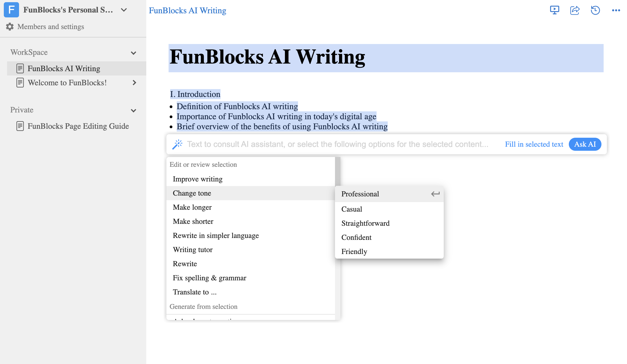
Task: Click the FunBlocks AI Writing breadcrumb title
Action: [188, 10]
